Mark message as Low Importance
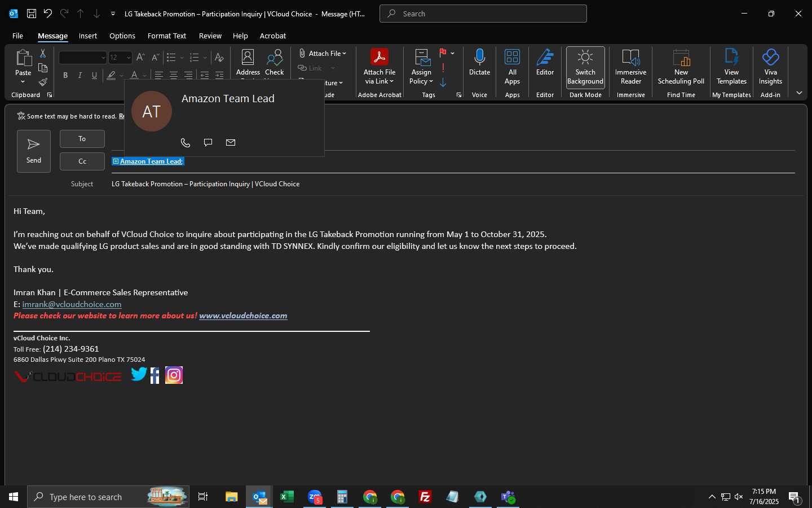 (x=443, y=82)
